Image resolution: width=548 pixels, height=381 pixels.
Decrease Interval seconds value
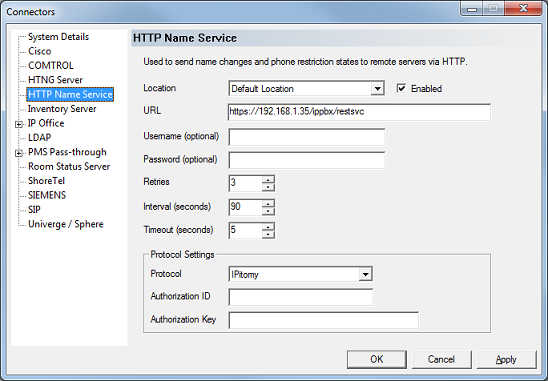coord(268,211)
